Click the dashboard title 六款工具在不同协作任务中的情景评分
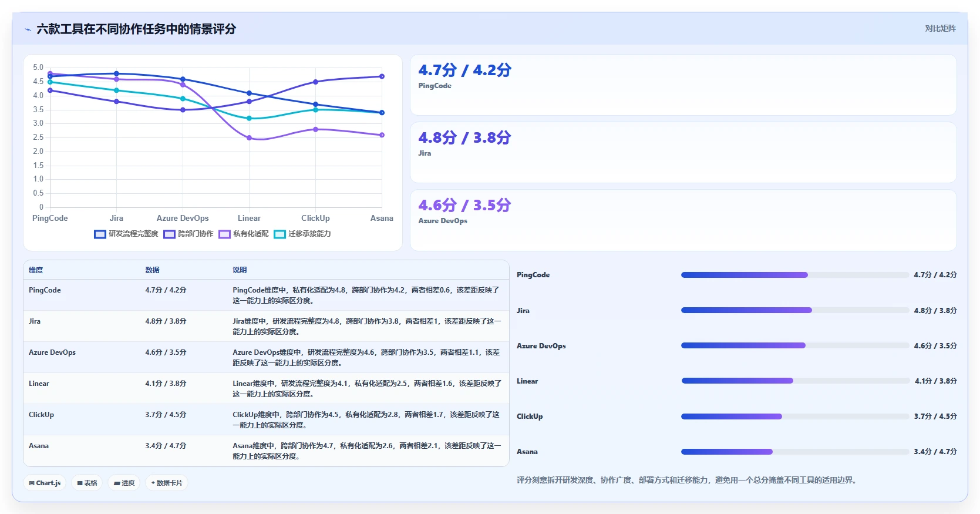The width and height of the screenshot is (980, 514). (136, 29)
